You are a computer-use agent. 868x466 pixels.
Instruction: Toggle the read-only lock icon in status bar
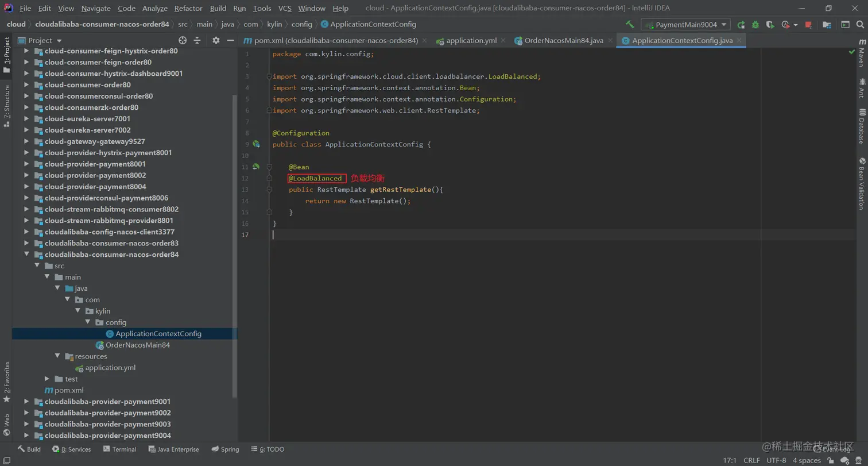[831, 460]
